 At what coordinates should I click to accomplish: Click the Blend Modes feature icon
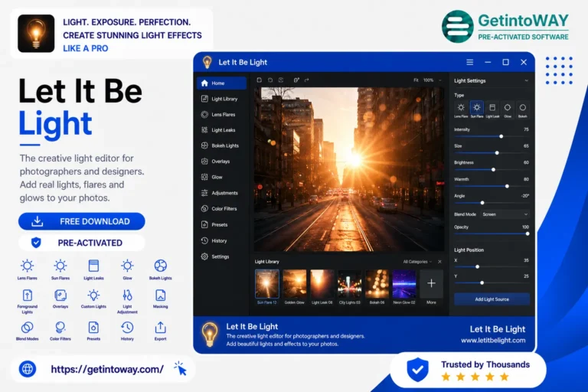pos(27,328)
